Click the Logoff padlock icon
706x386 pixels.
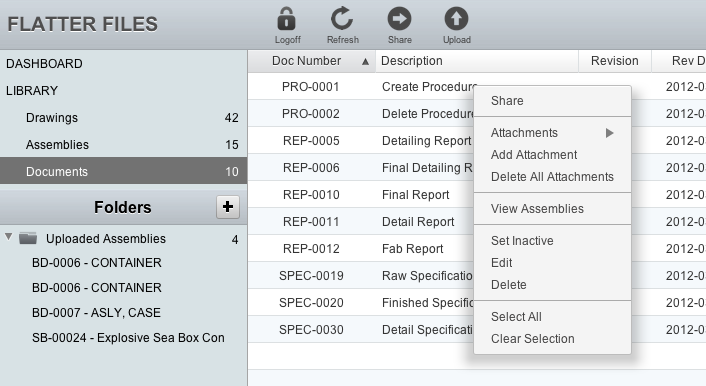click(286, 19)
